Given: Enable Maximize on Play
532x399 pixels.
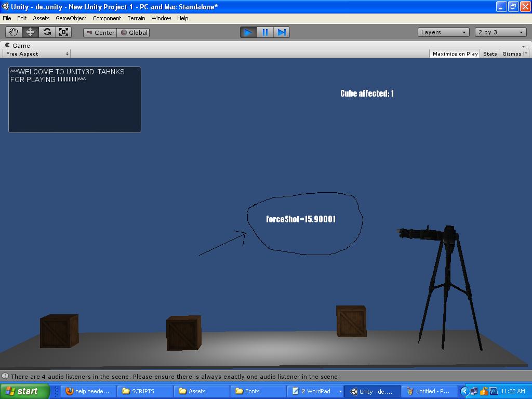Looking at the screenshot, I should tap(454, 54).
